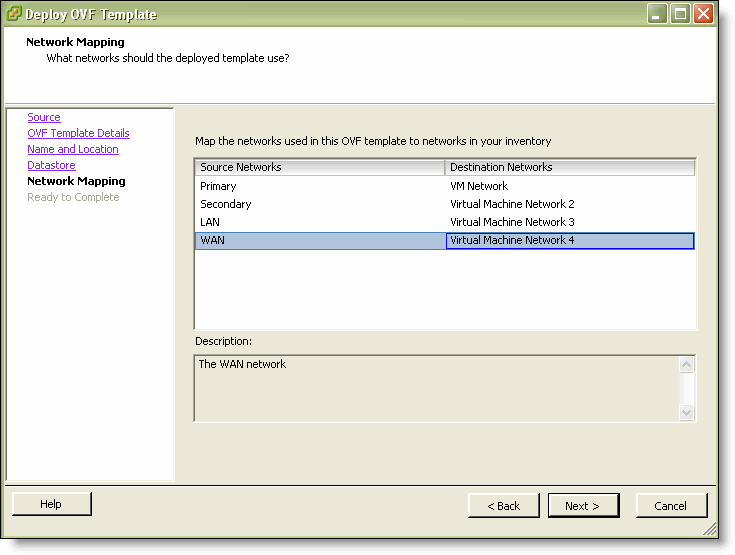This screenshot has width=735, height=555.
Task: Open the Virtual Machine Network 3 destination dropdown
Action: coord(570,222)
